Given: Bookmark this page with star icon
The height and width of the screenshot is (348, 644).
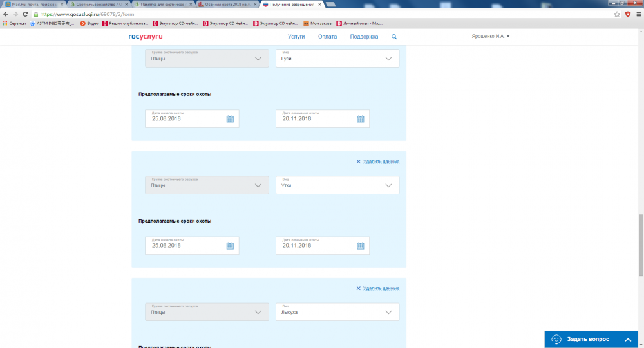Looking at the screenshot, I should (617, 14).
